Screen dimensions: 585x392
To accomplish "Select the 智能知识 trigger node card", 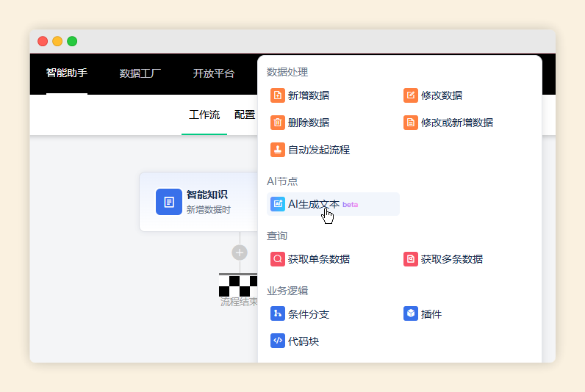I will click(198, 202).
